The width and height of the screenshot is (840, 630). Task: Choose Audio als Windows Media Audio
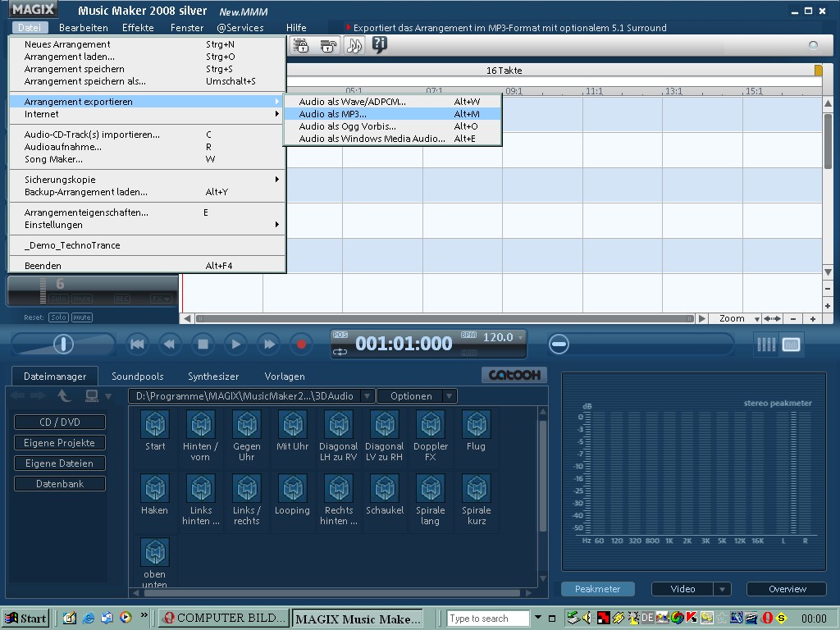[392, 139]
